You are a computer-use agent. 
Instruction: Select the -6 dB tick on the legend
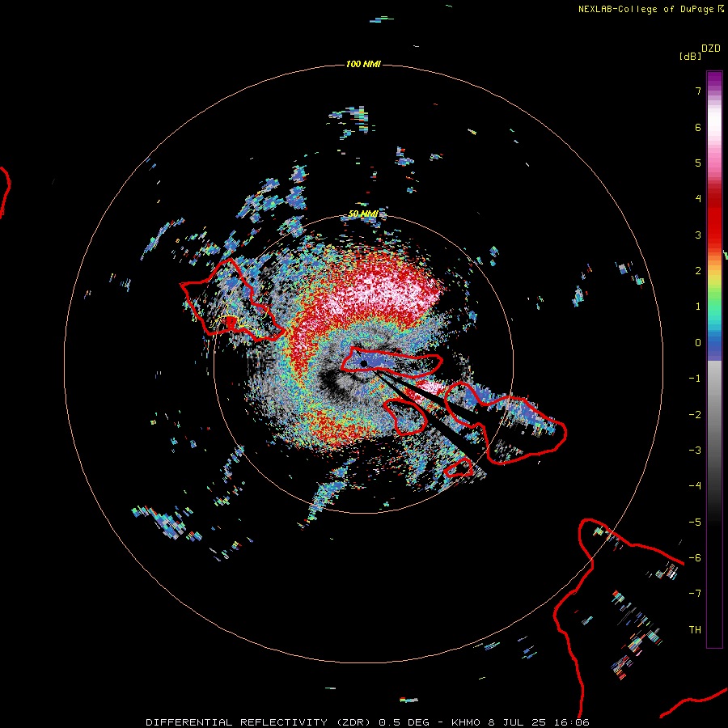coord(695,558)
